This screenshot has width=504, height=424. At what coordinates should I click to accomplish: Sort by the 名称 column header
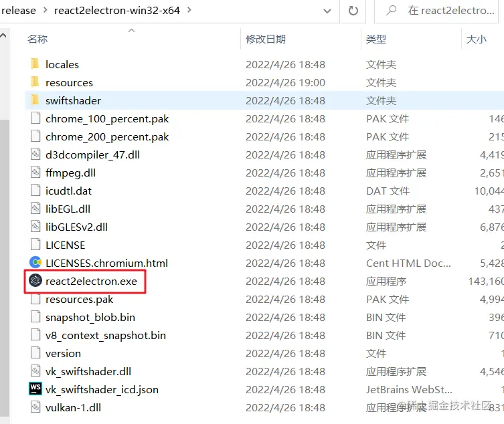[x=37, y=39]
